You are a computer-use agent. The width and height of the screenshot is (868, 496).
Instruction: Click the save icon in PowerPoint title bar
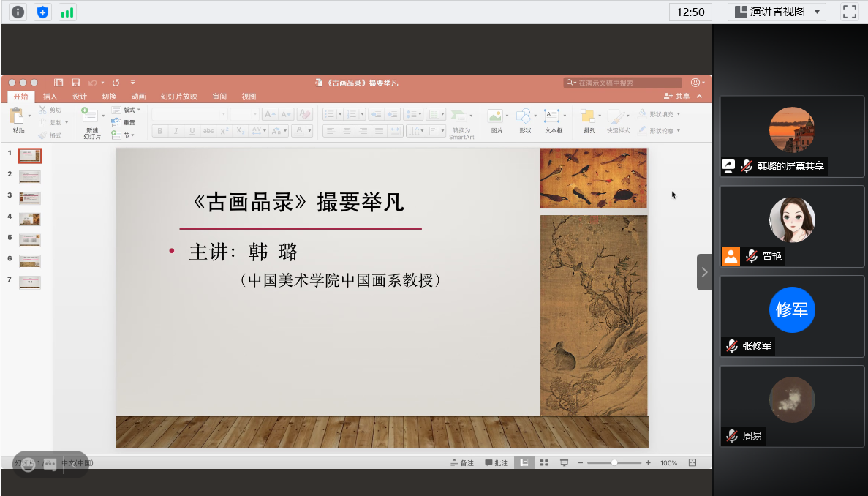75,83
